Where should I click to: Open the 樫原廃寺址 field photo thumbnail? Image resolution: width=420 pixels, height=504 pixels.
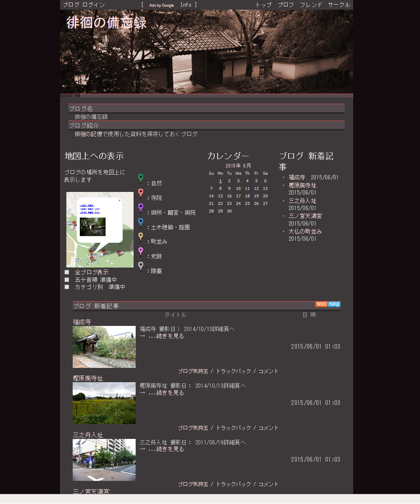(x=104, y=403)
